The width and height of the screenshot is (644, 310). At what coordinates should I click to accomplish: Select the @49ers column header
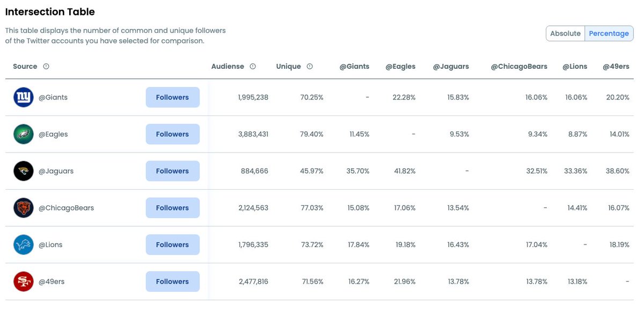pyautogui.click(x=616, y=67)
